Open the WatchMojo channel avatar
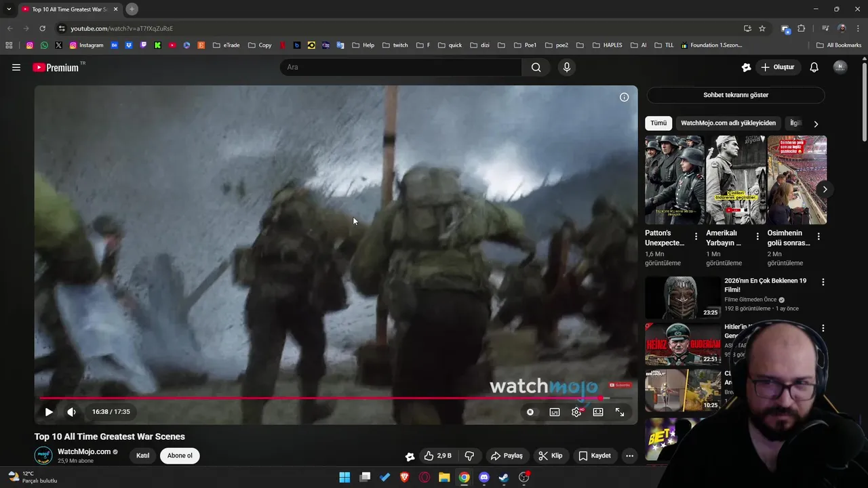The height and width of the screenshot is (488, 868). pyautogui.click(x=43, y=455)
